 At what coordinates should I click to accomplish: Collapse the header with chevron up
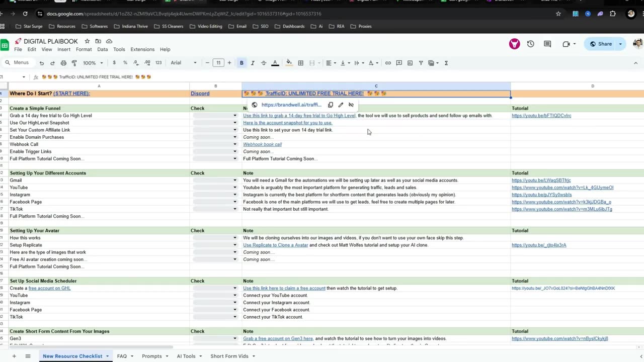point(636,63)
